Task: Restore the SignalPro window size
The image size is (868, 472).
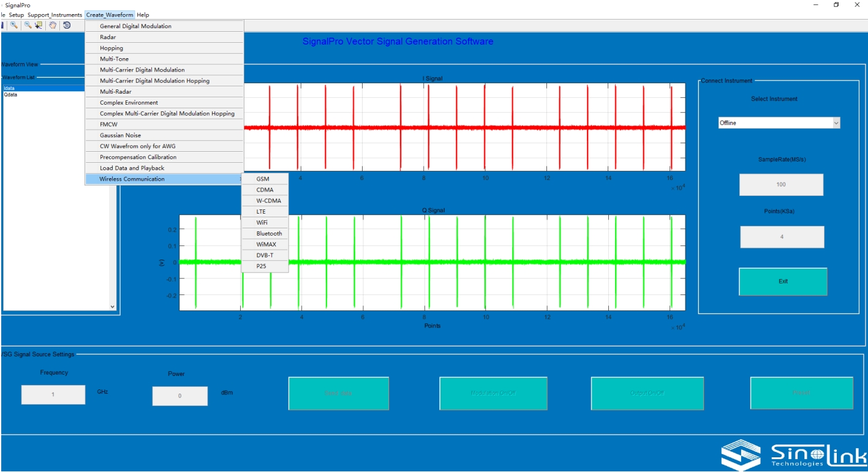Action: click(x=836, y=5)
